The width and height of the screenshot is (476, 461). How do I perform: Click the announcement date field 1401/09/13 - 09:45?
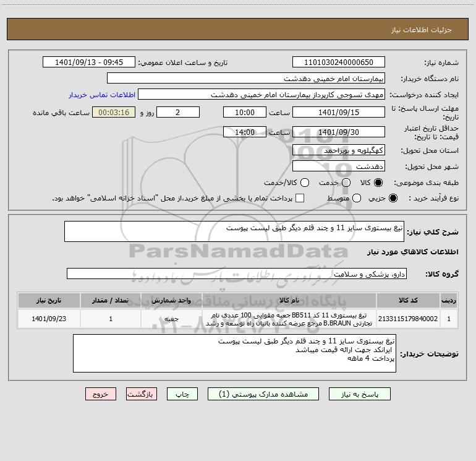click(89, 62)
